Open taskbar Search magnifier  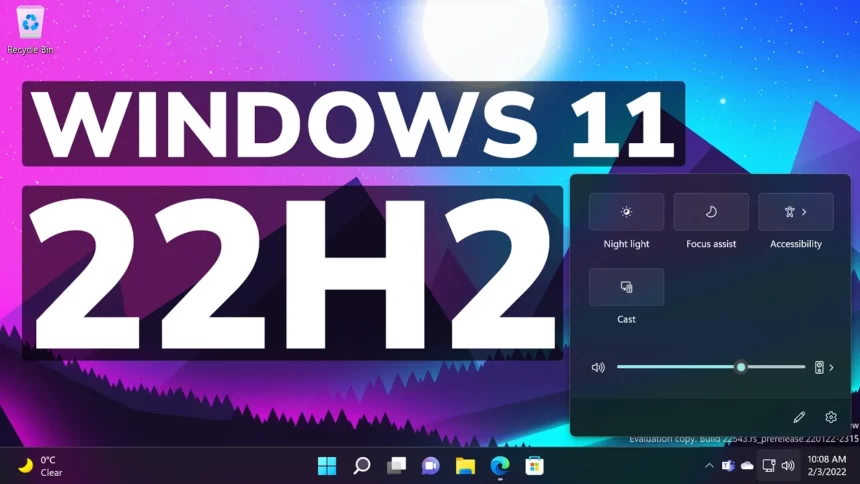(x=362, y=465)
